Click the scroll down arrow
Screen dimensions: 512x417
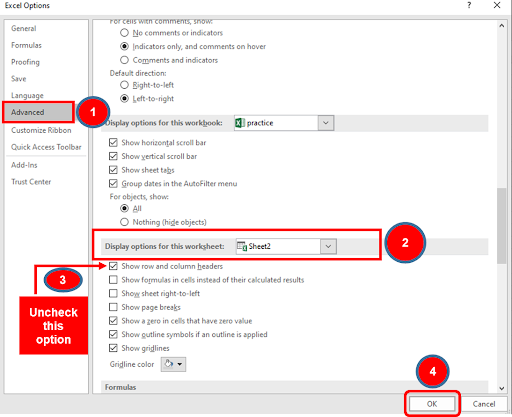pos(501,388)
